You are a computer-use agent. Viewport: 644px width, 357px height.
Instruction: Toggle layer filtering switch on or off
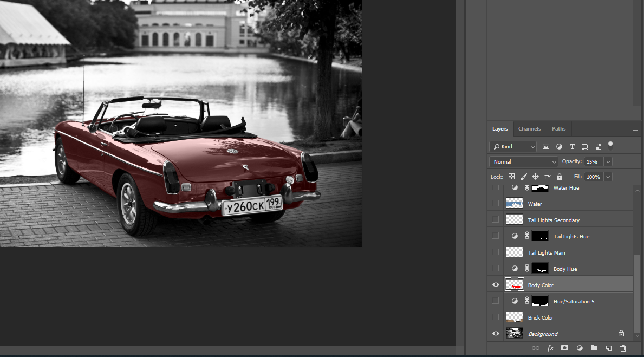pyautogui.click(x=610, y=146)
